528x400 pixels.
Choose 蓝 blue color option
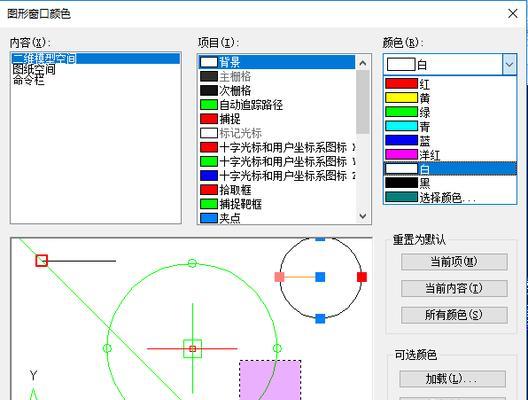pos(450,140)
